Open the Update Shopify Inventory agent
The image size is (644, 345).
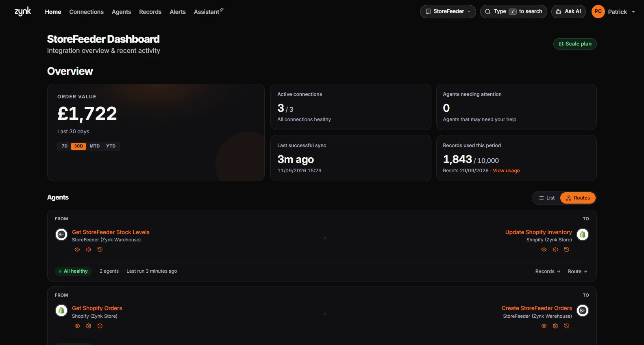(538, 232)
